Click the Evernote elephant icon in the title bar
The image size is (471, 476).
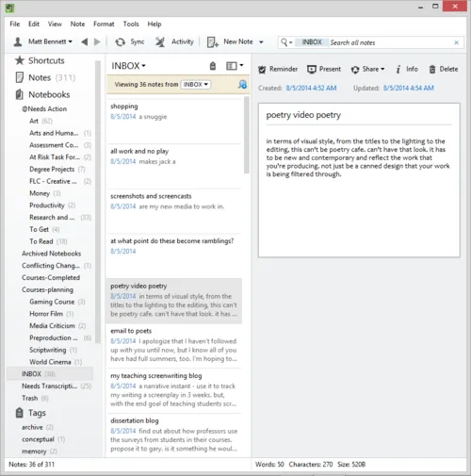(9, 8)
